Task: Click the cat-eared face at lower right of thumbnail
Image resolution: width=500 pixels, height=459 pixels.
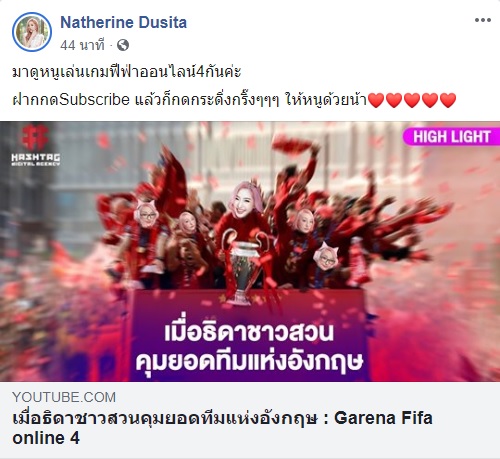Action: [325, 257]
